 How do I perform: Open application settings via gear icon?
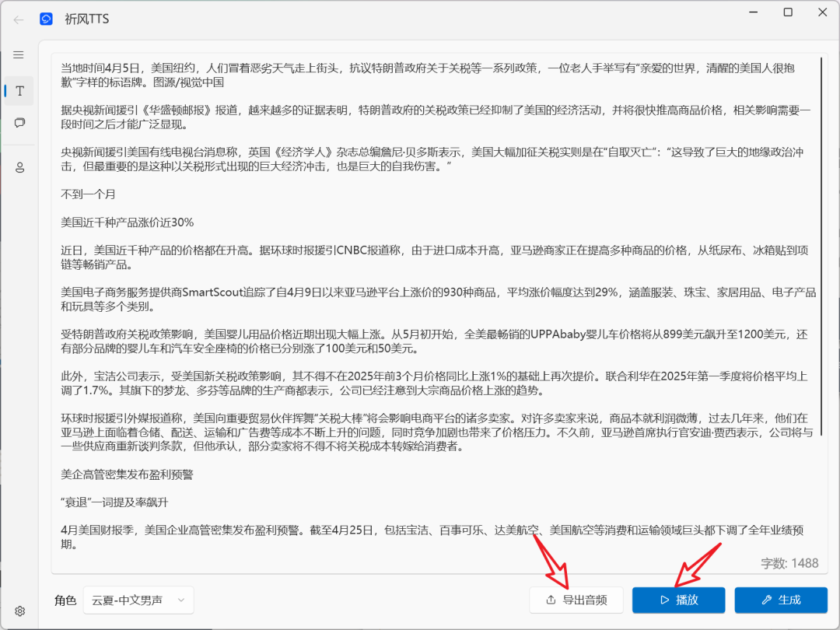19,611
